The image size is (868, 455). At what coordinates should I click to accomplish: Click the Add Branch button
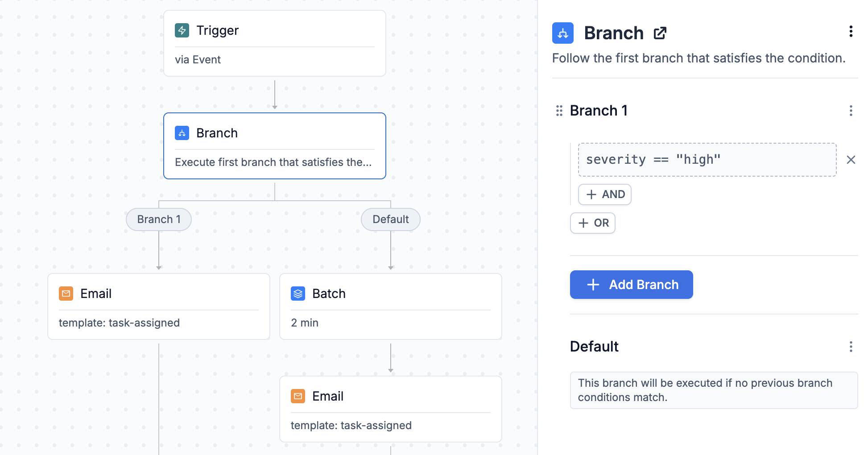click(x=632, y=285)
